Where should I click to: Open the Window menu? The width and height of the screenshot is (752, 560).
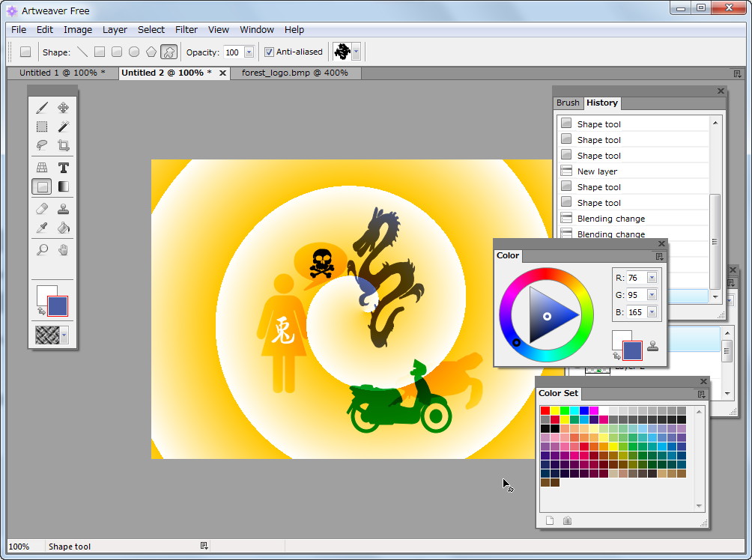tap(257, 30)
